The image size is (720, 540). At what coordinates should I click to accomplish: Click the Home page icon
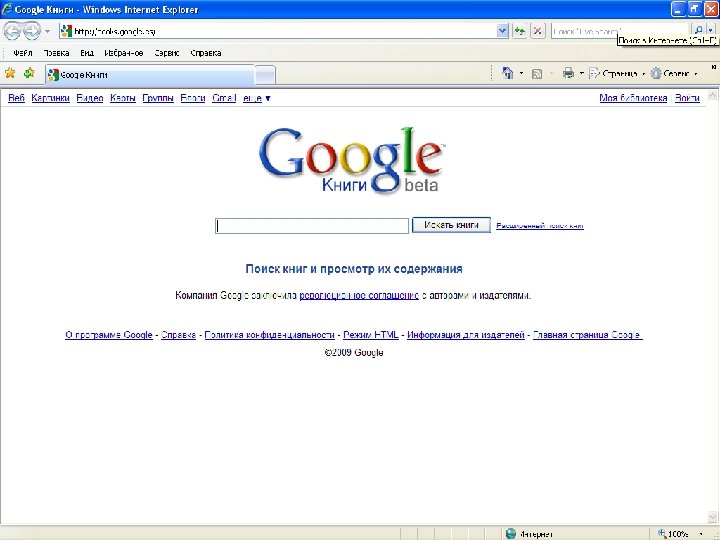tap(508, 73)
